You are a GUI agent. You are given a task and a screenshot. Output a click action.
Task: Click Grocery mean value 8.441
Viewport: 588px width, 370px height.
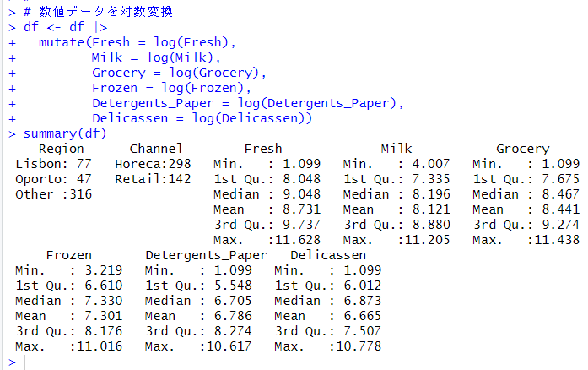tap(561, 209)
